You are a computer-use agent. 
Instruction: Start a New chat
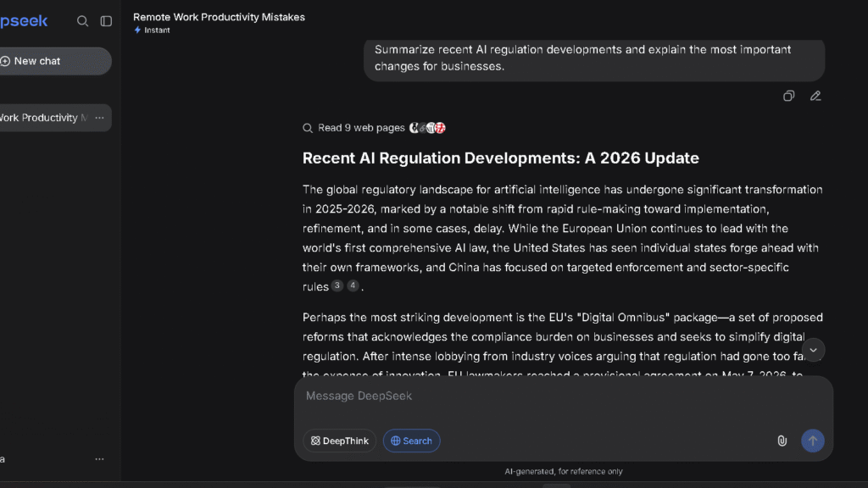[x=55, y=61]
